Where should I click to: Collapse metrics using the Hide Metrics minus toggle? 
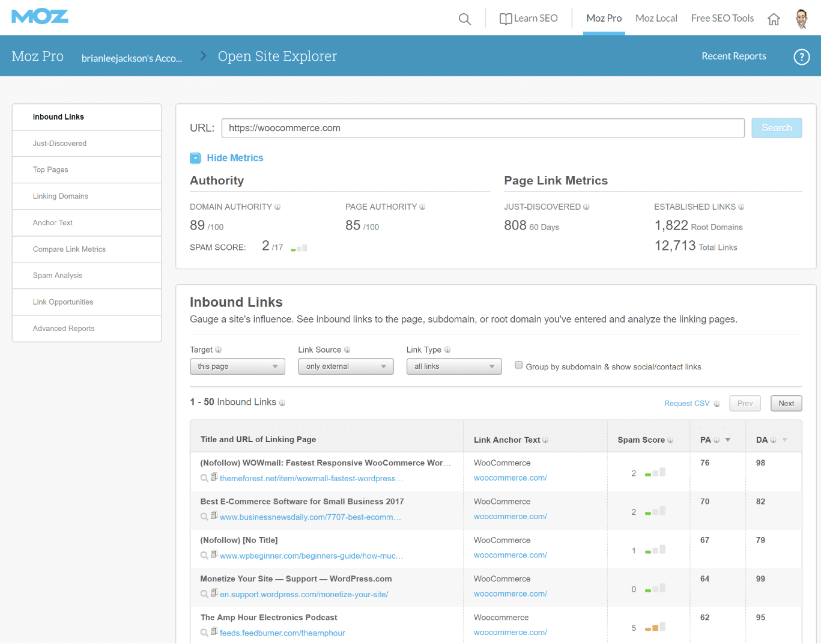coord(195,157)
